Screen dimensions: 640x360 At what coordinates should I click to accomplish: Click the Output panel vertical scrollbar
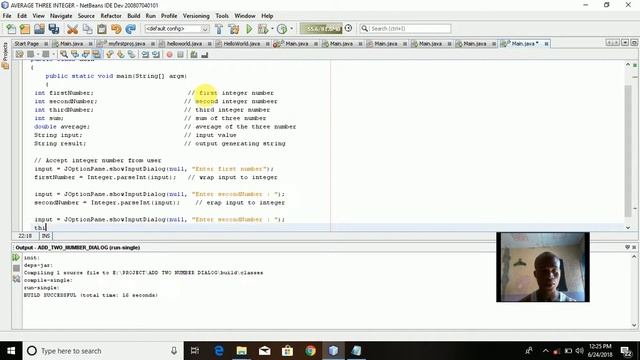point(634,291)
